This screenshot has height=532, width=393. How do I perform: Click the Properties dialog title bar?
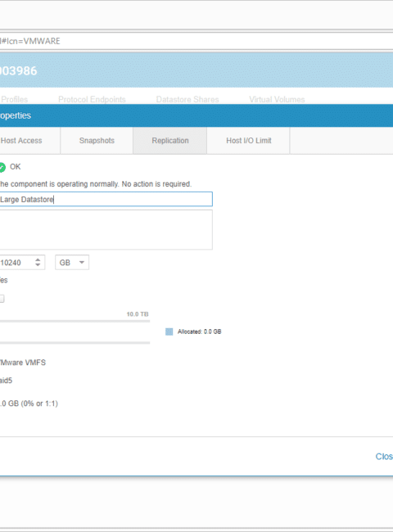coord(196,115)
